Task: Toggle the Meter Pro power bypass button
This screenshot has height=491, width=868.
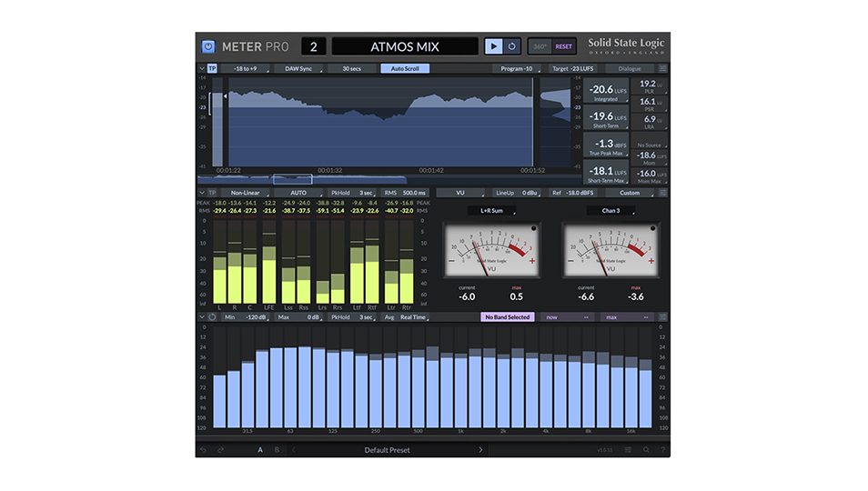Action: tap(208, 46)
